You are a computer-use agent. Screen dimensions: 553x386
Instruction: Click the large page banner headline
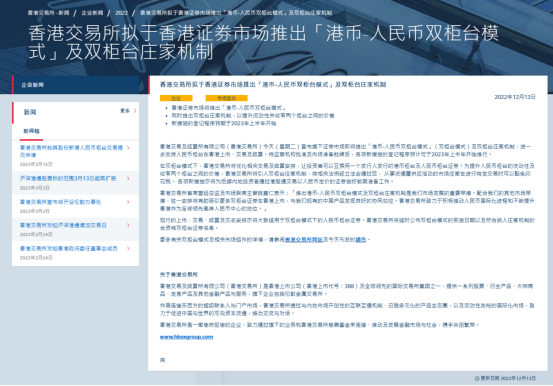tap(263, 42)
